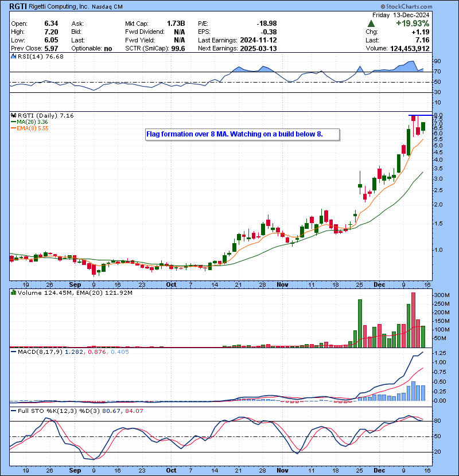459x476 pixels.
Task: Click the MA(20) 3.36 legend text
Action: (x=32, y=122)
